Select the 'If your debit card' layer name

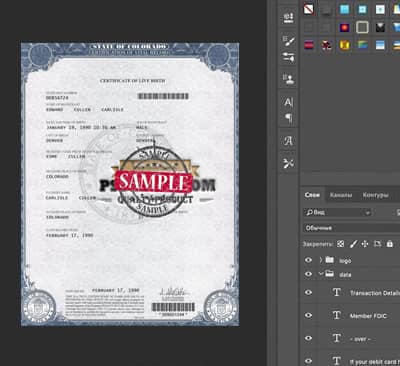point(374,362)
